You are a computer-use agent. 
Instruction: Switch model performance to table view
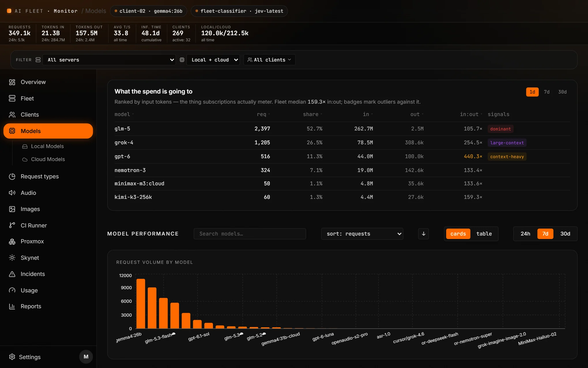pyautogui.click(x=484, y=234)
